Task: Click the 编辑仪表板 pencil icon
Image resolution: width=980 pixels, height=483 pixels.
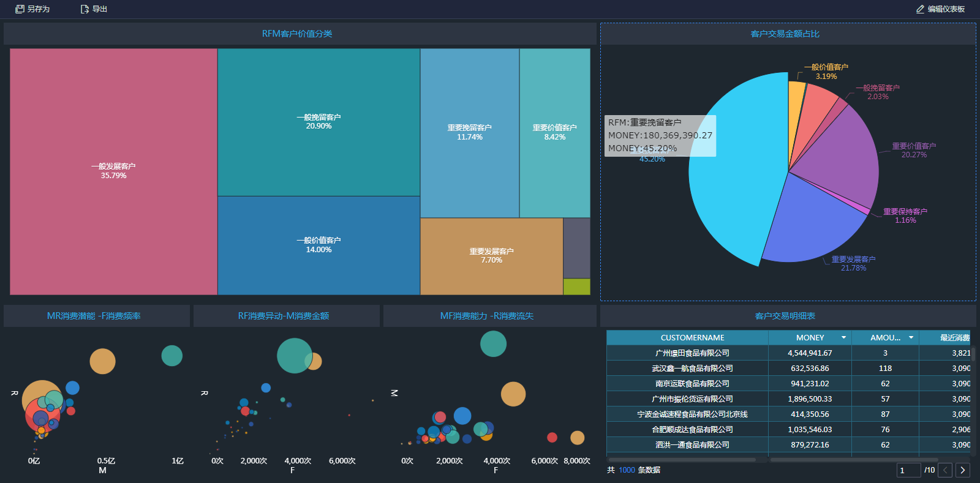Action: tap(920, 9)
